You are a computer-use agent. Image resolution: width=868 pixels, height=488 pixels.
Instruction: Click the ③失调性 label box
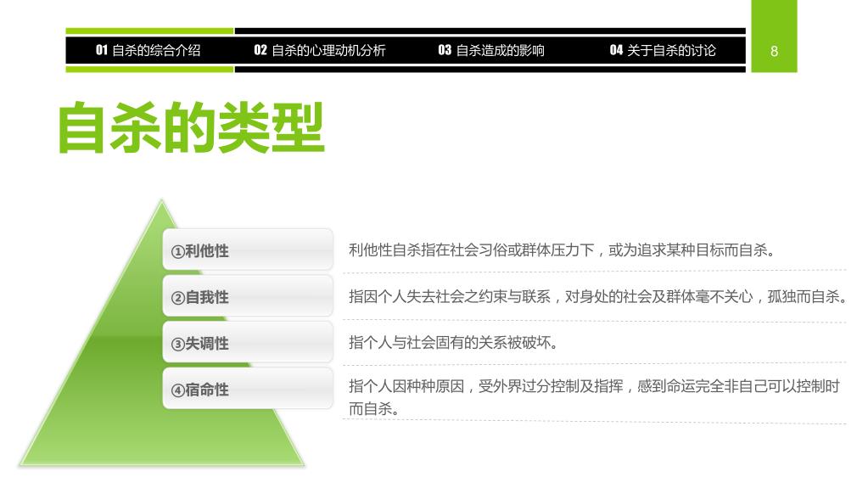[x=248, y=342]
